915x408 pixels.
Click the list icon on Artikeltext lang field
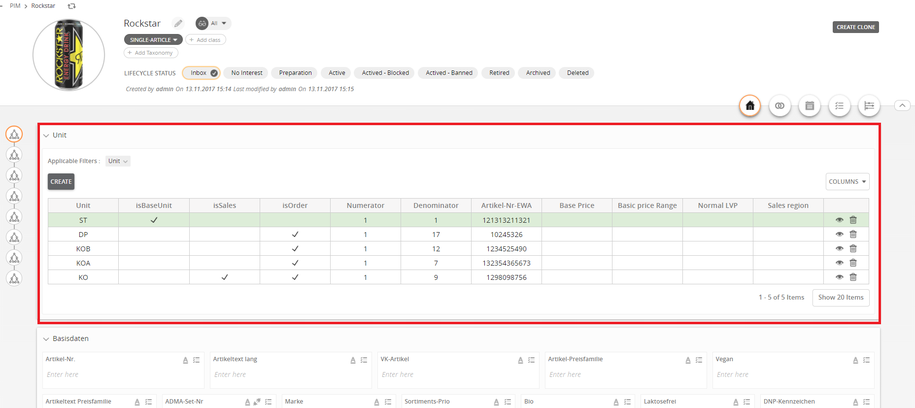pyautogui.click(x=364, y=360)
